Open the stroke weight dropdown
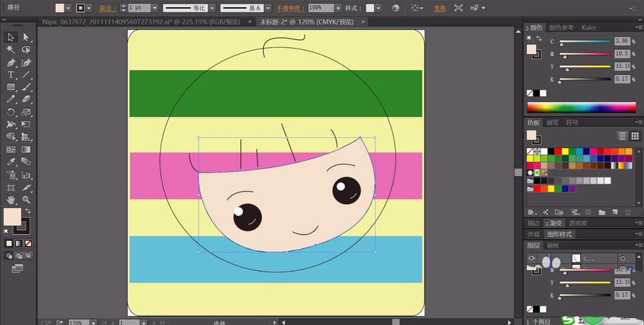Viewport: 644px width, 325px height. click(155, 8)
